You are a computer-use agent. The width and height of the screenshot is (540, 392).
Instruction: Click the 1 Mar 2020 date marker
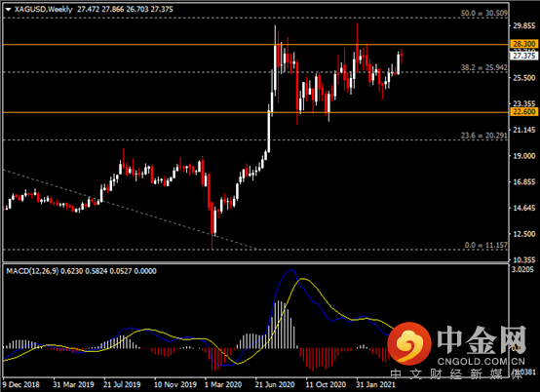tap(223, 384)
